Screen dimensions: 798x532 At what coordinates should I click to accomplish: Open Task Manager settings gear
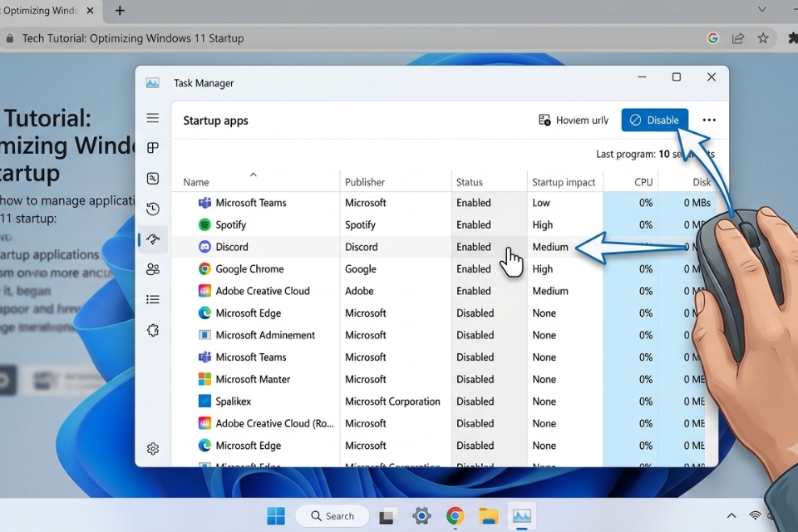[x=153, y=449]
